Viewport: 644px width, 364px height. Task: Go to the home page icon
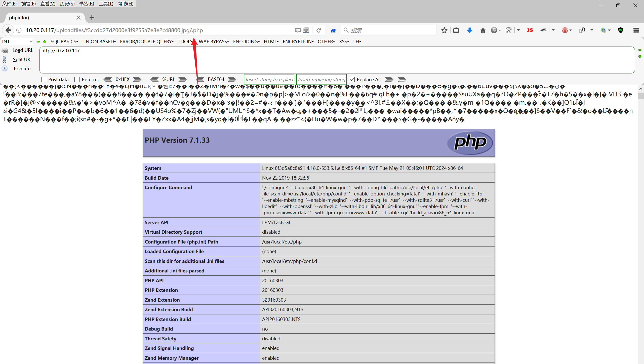coord(483,30)
